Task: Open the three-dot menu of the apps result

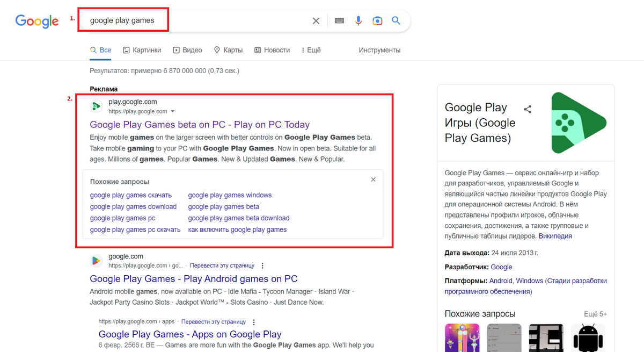Action: [x=254, y=322]
